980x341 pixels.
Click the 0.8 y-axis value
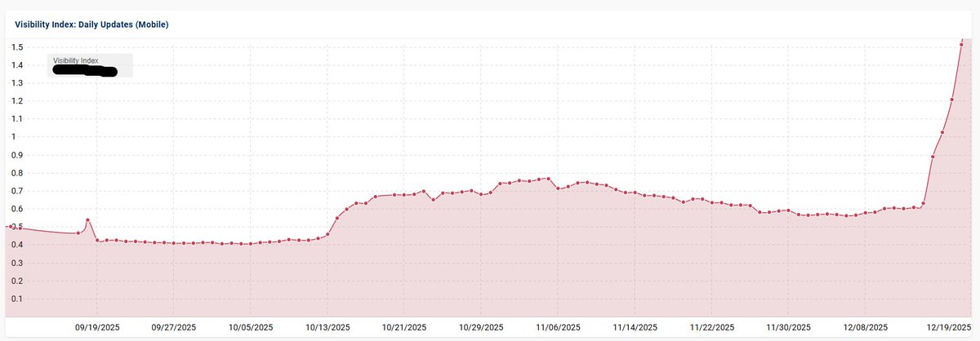coord(16,173)
